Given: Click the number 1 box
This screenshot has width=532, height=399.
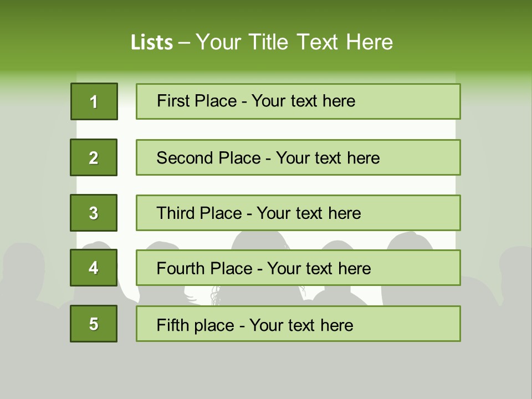Looking at the screenshot, I should 94,101.
